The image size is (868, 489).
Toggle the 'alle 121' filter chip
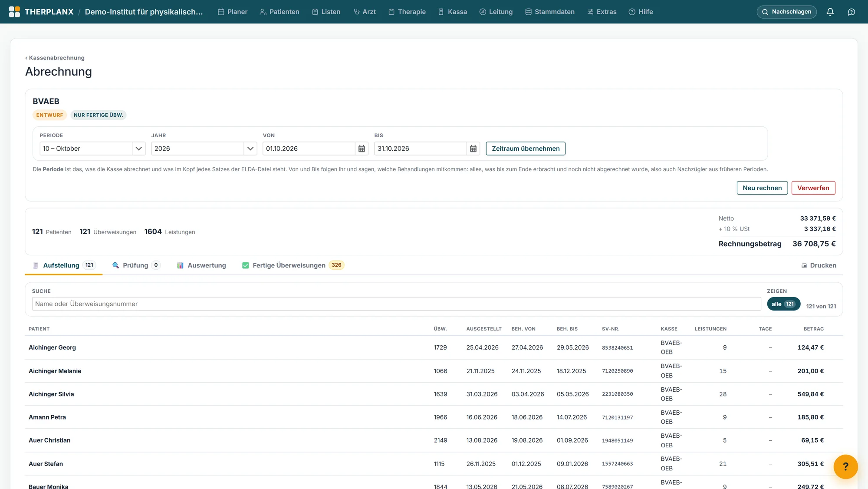point(783,304)
